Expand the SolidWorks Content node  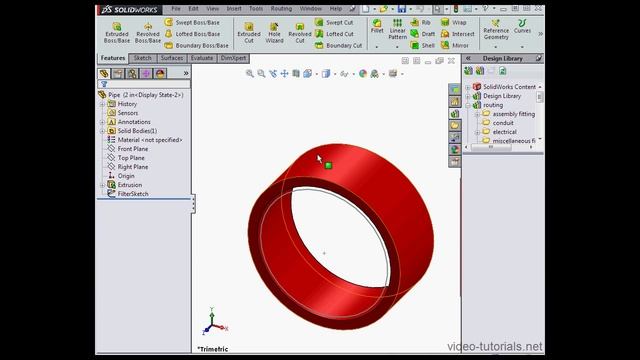pyautogui.click(x=468, y=87)
